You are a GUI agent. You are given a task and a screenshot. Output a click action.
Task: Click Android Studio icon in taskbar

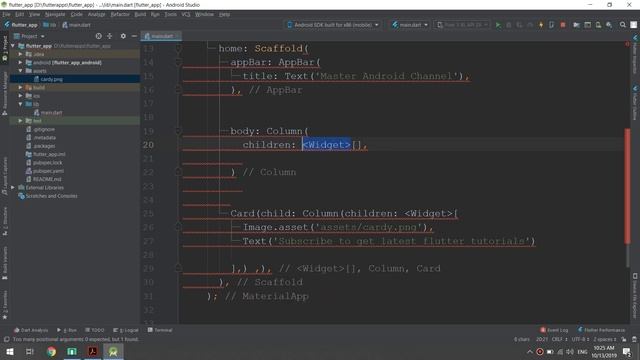(x=113, y=351)
